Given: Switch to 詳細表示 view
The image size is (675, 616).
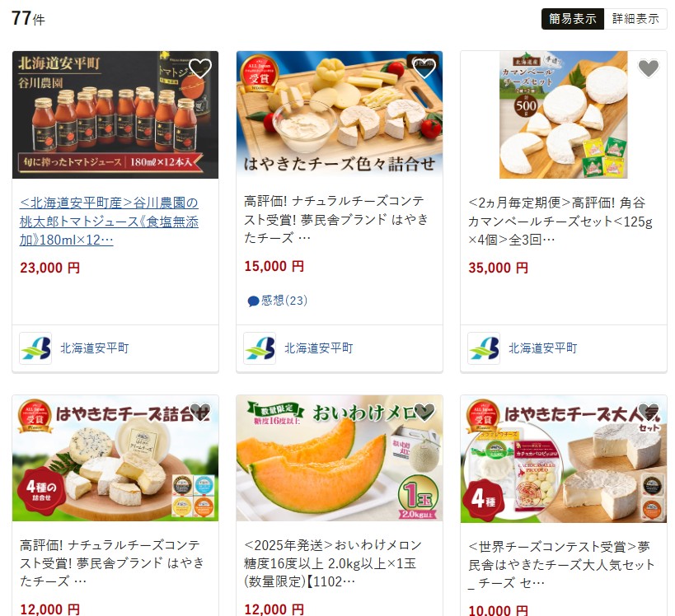Looking at the screenshot, I should click(x=635, y=19).
